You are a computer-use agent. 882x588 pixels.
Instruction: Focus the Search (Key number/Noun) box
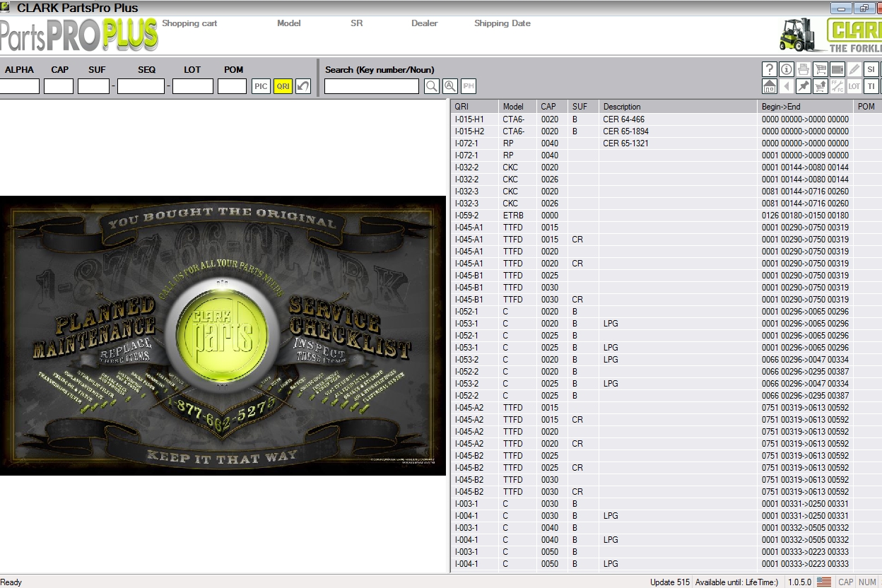pyautogui.click(x=372, y=86)
